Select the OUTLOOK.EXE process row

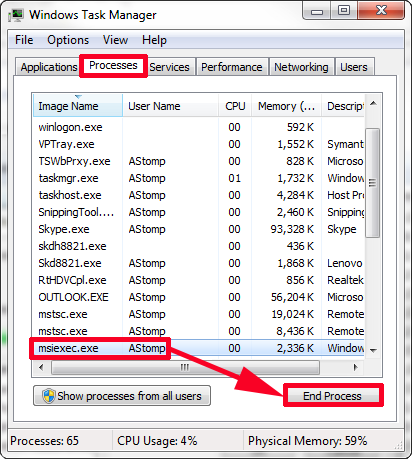click(x=199, y=297)
